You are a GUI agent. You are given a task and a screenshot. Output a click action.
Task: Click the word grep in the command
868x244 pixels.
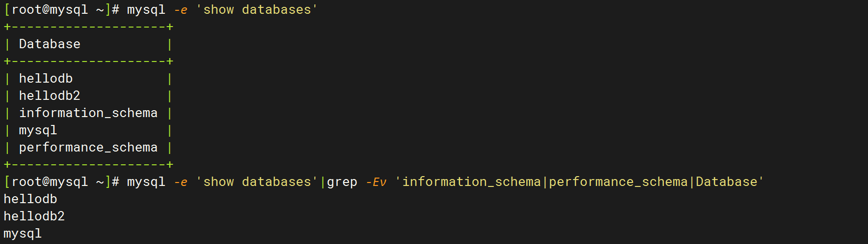pos(342,182)
